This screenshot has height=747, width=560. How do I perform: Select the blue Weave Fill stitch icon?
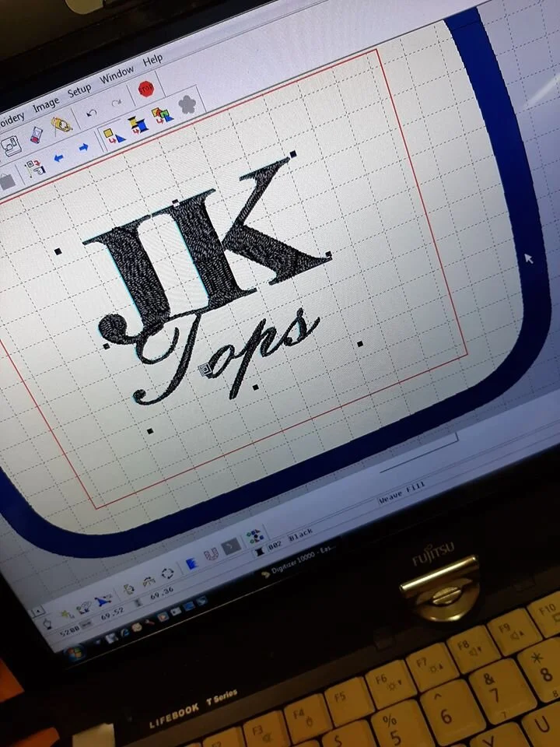(191, 563)
